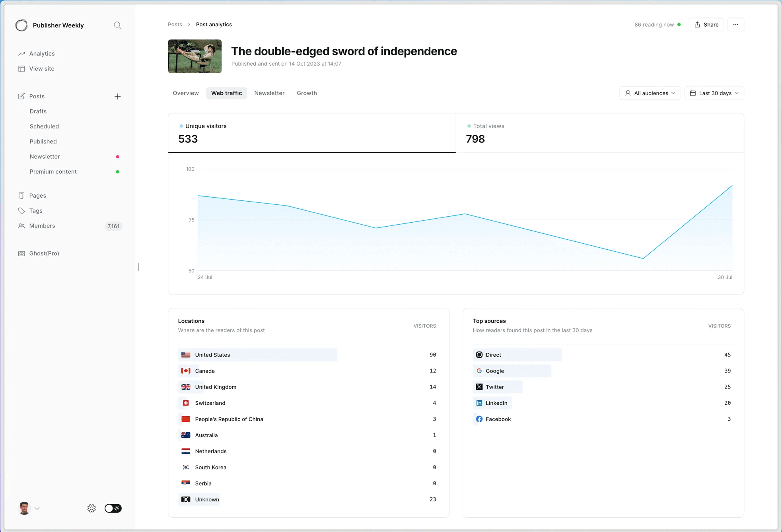Click the three-dots more options icon
782x532 pixels.
[x=735, y=25]
